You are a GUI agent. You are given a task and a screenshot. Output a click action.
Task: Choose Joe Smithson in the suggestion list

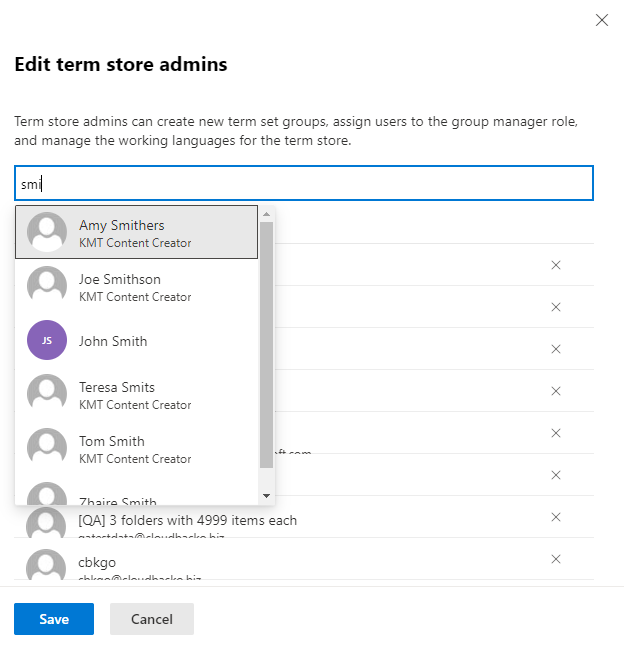136,286
